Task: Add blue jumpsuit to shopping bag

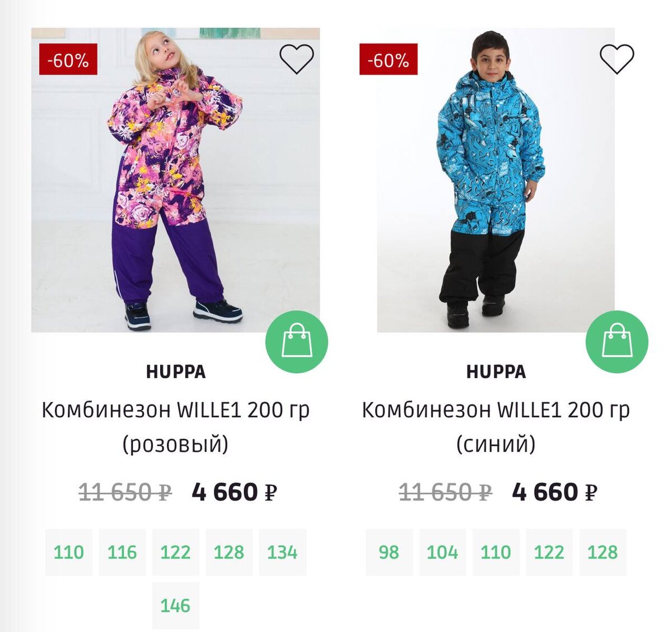Action: [617, 342]
